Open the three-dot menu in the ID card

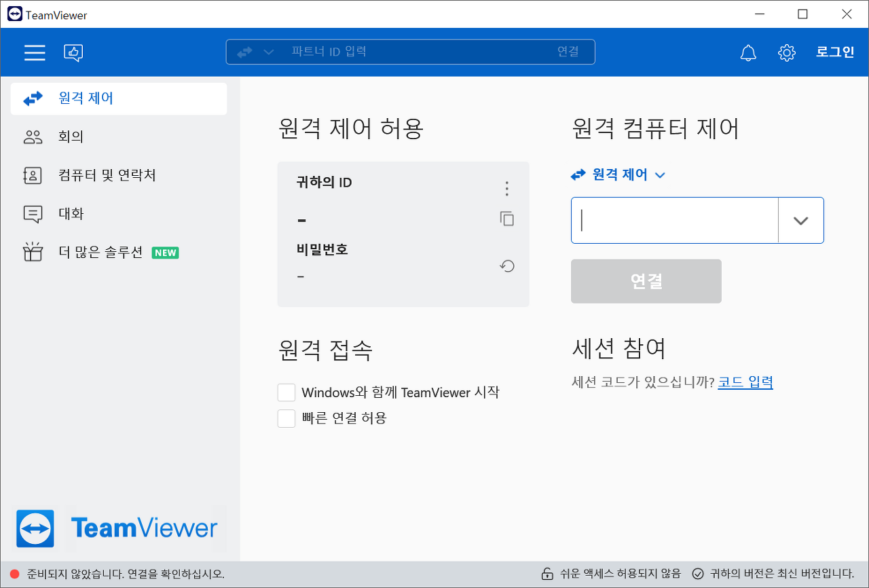[x=506, y=189]
